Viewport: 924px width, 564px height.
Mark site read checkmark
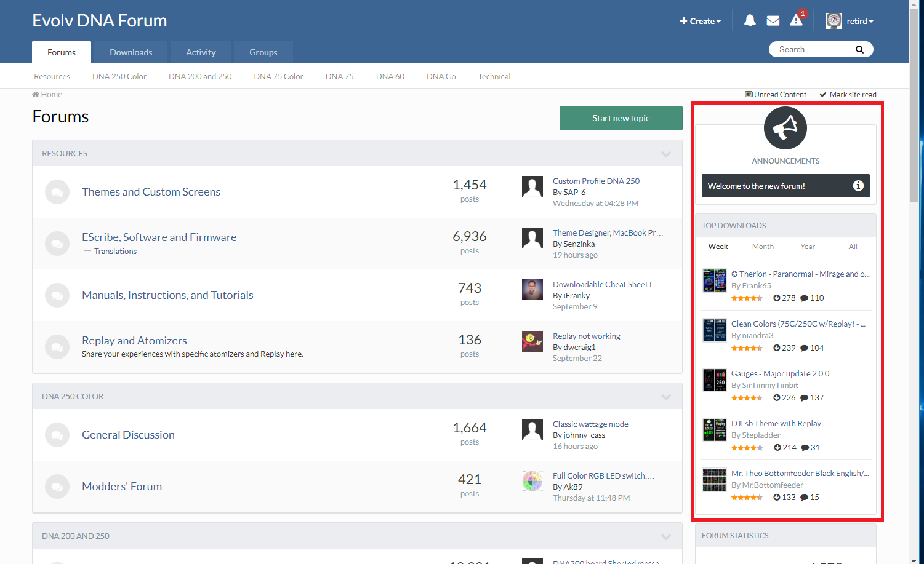coord(823,95)
